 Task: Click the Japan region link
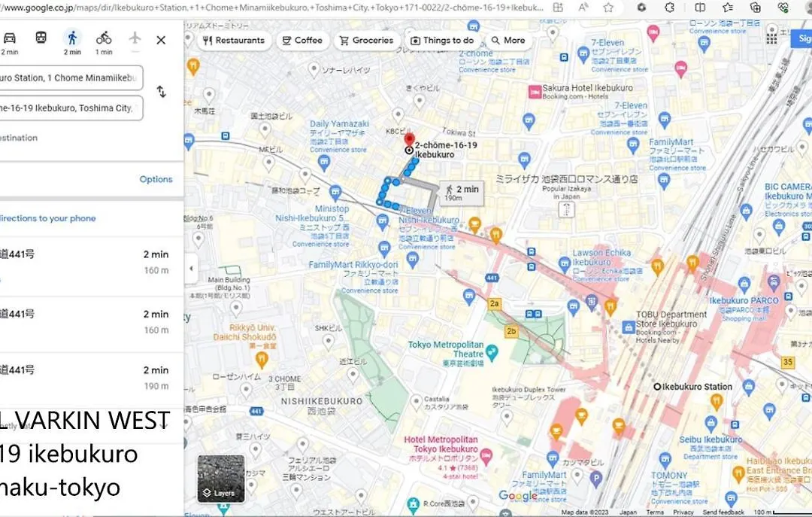[628, 512]
